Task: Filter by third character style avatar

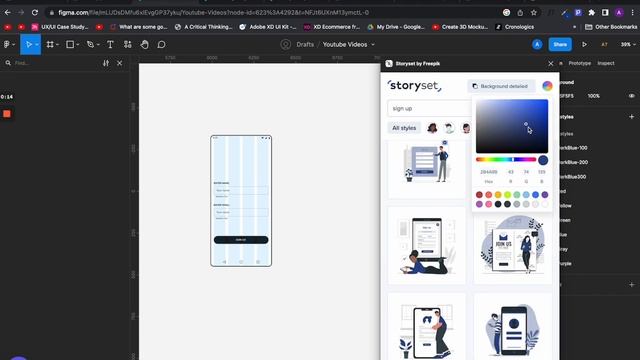Action: point(466,128)
